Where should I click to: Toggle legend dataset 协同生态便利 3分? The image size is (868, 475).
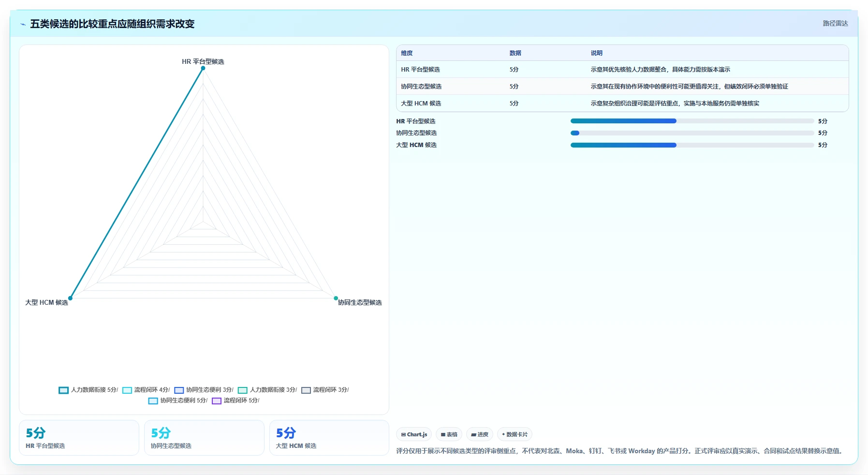click(204, 390)
